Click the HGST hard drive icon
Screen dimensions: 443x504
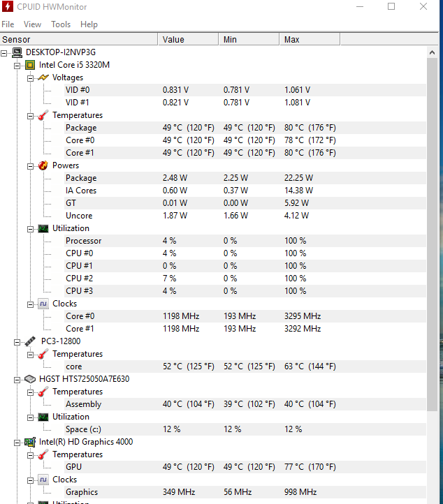[x=30, y=379]
